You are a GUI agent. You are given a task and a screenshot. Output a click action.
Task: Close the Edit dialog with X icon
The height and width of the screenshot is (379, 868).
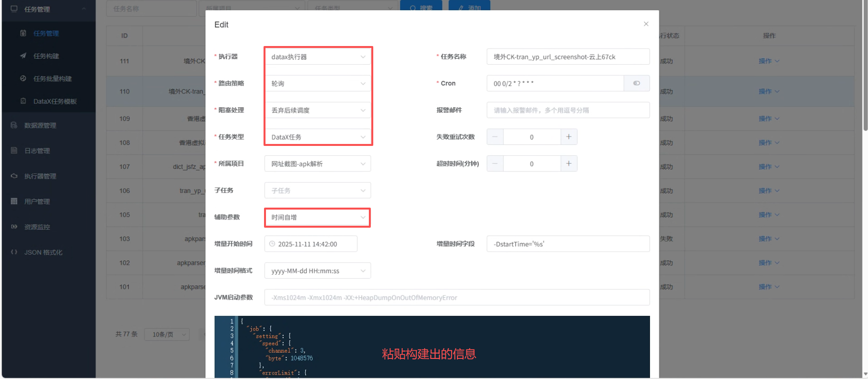click(646, 24)
